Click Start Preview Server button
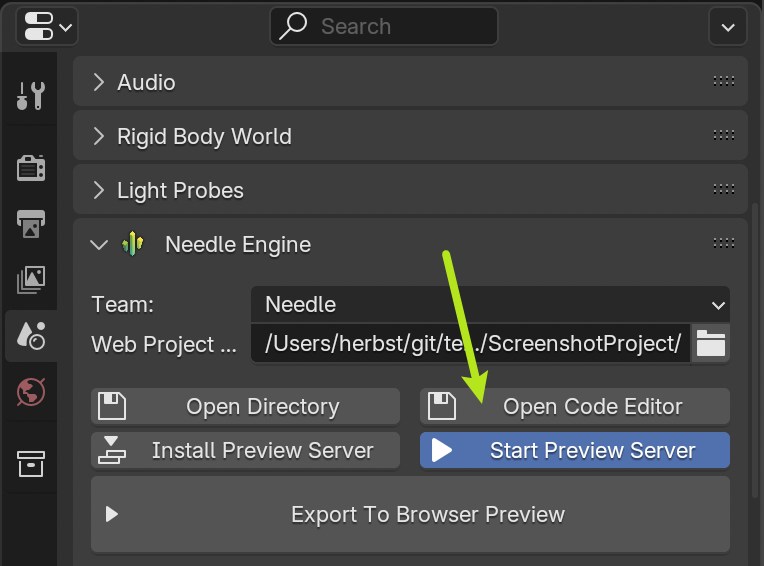This screenshot has height=566, width=764. (575, 450)
